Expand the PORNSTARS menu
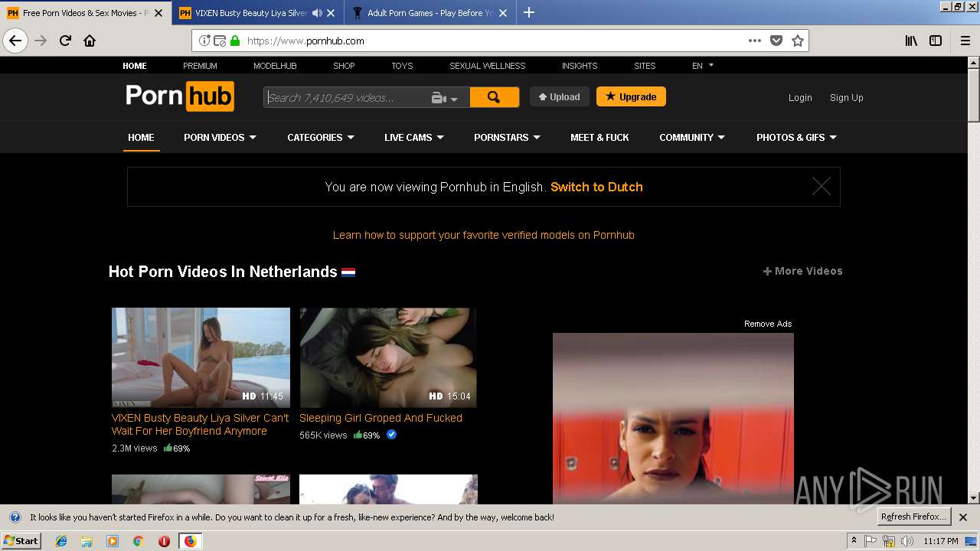This screenshot has height=551, width=980. (x=507, y=138)
